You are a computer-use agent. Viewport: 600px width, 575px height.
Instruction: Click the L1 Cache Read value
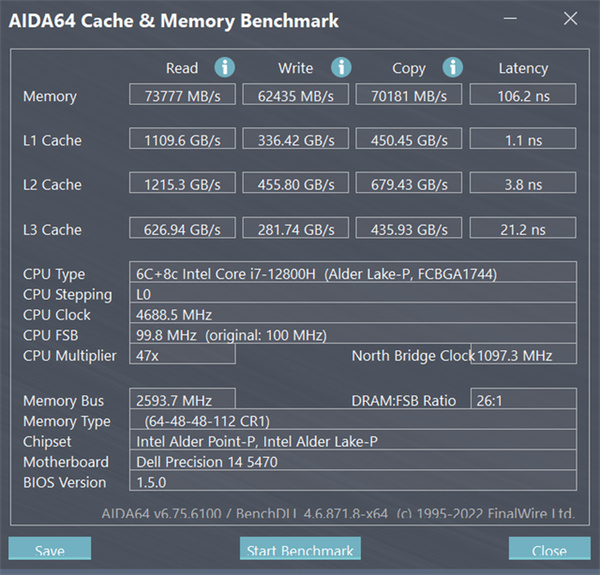point(182,140)
